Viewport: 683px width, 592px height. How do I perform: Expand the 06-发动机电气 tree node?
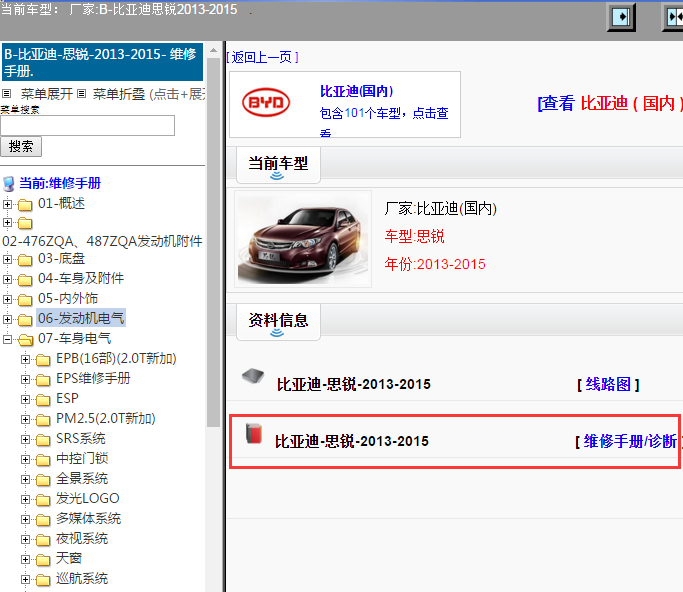(x=7, y=319)
